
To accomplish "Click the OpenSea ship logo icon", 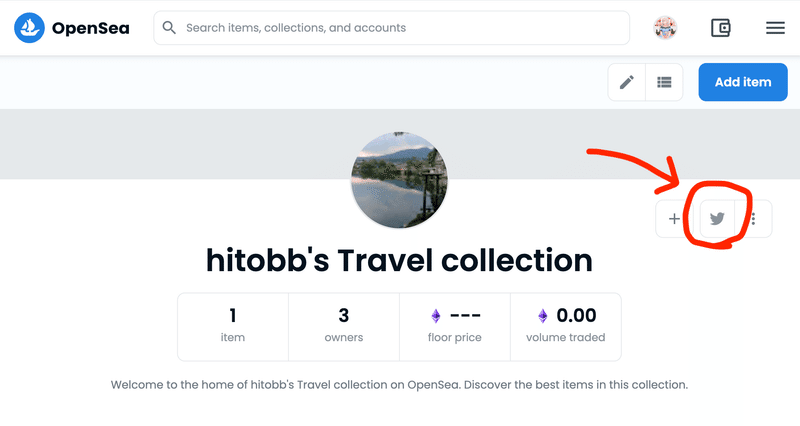I will tap(30, 28).
